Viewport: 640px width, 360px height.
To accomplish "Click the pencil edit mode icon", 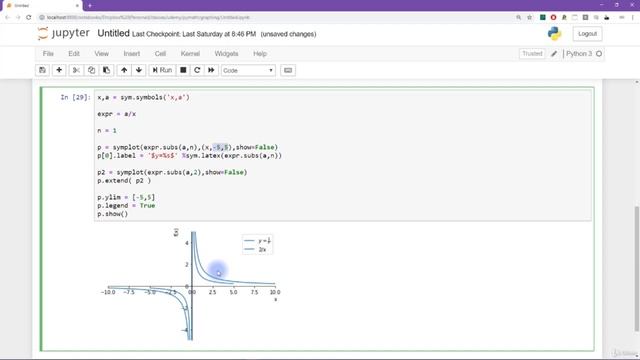I will click(x=554, y=53).
